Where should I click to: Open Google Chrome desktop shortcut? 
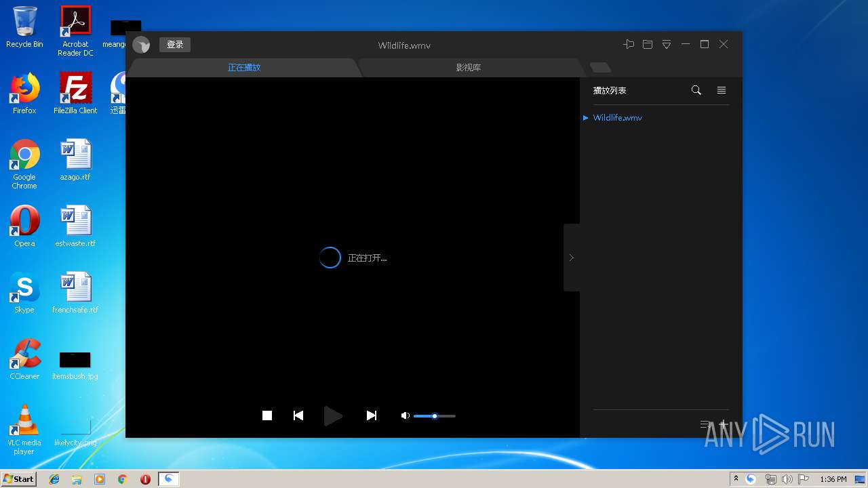(x=24, y=164)
